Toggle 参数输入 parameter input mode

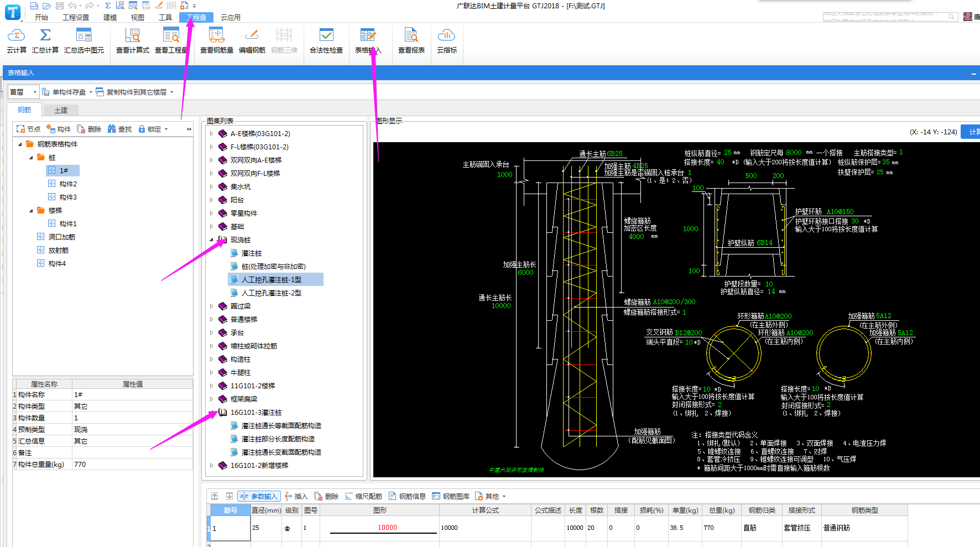click(259, 496)
